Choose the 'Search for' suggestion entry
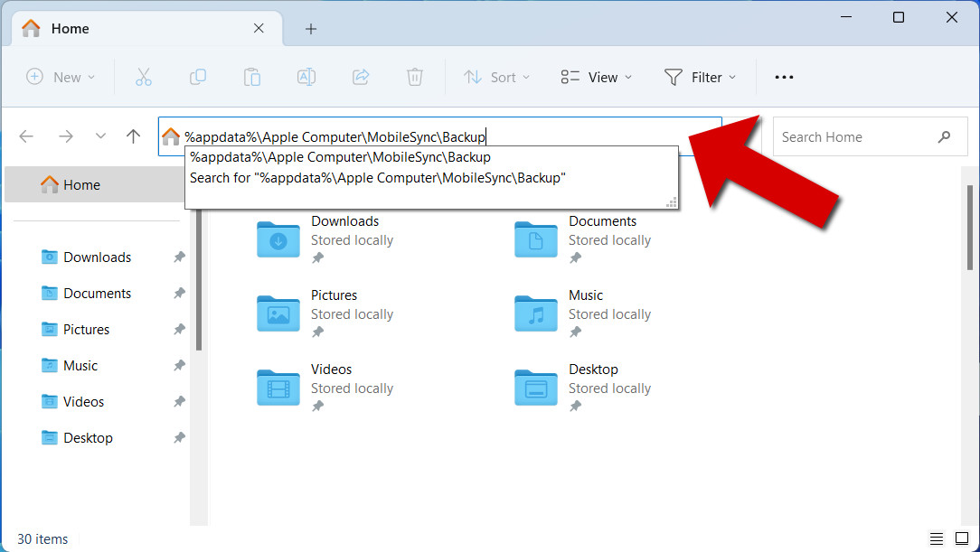 tap(431, 178)
